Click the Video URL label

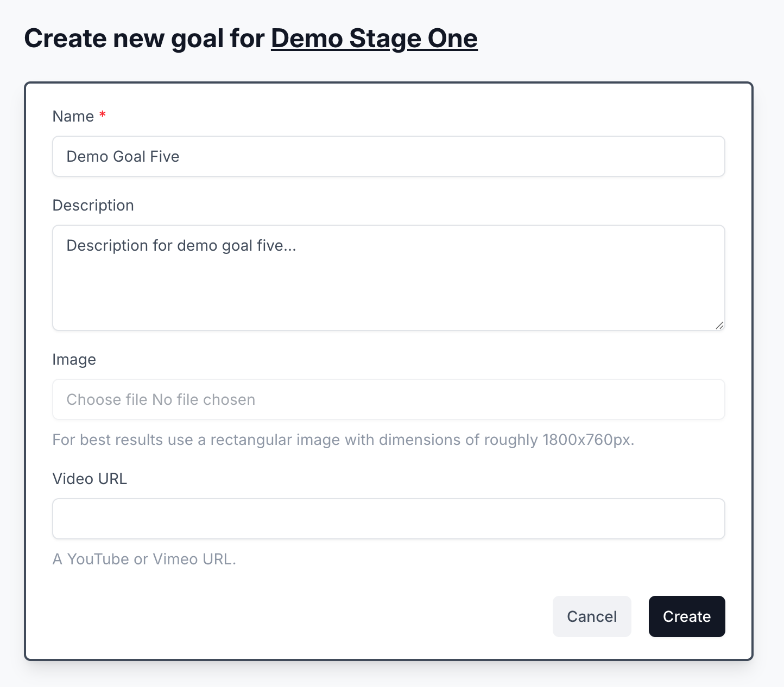[90, 479]
